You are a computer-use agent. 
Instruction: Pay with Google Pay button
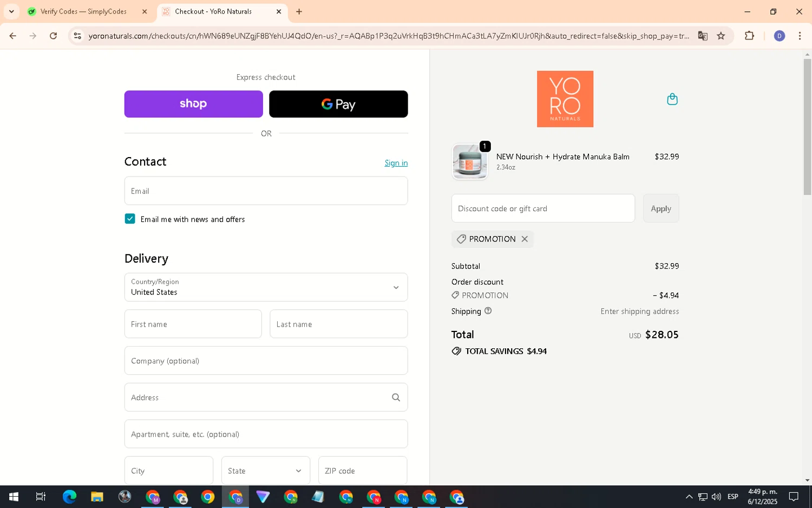[x=338, y=104]
